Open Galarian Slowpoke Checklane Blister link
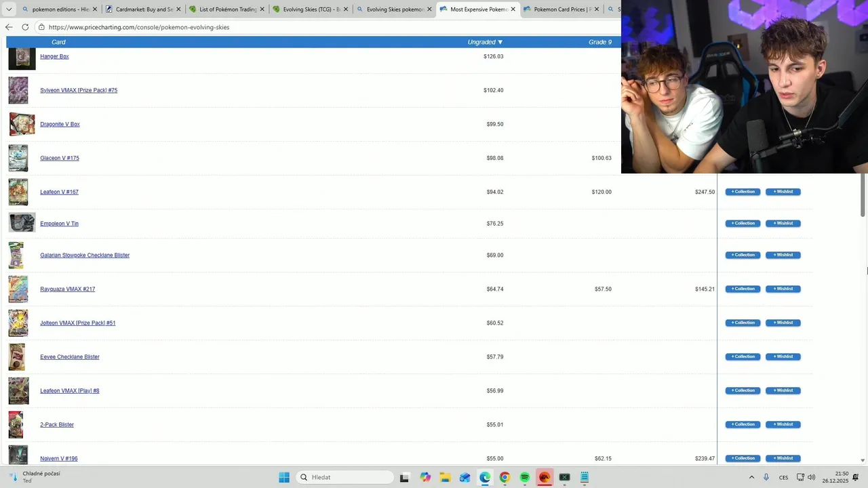Image resolution: width=868 pixels, height=488 pixels. click(85, 256)
